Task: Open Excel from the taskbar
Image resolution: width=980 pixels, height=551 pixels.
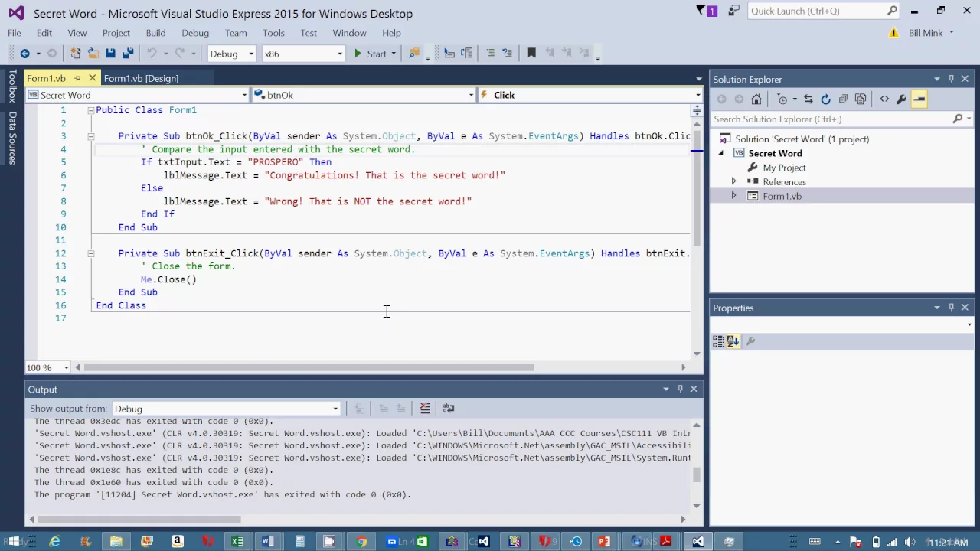Action: [237, 542]
